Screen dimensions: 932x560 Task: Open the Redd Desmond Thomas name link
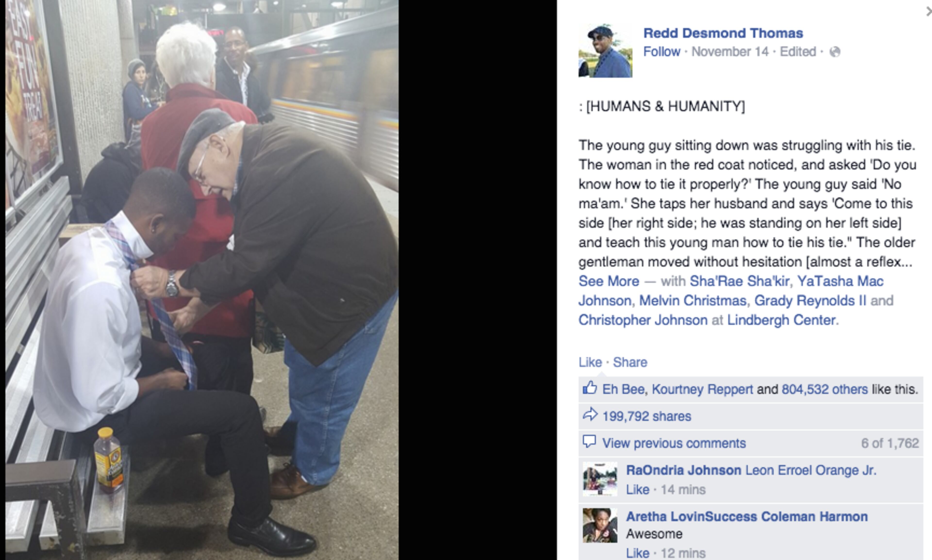pos(723,33)
